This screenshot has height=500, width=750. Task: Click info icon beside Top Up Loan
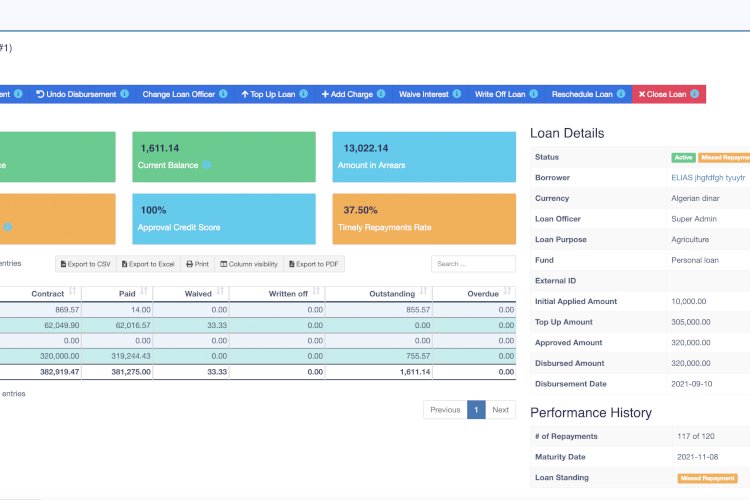304,94
